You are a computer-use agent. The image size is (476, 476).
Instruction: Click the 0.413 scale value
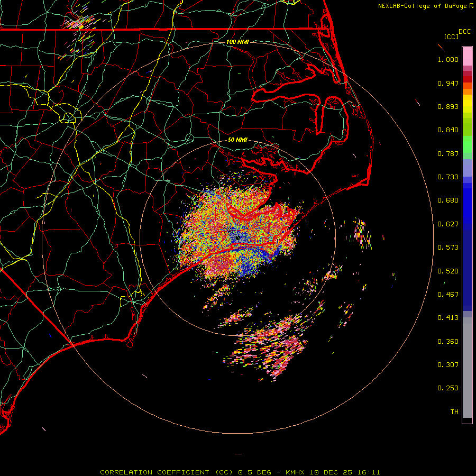click(448, 318)
